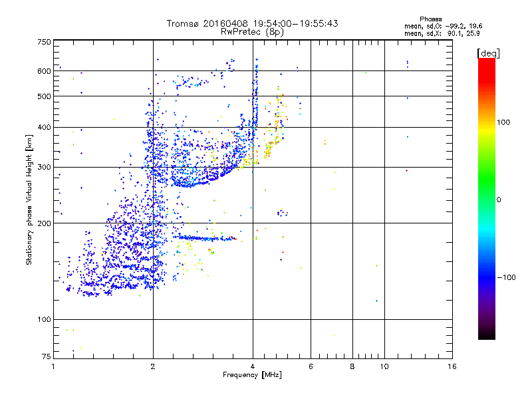Click the y-axis tick label "200"
Screen dimensions: 532x399
[x=44, y=223]
